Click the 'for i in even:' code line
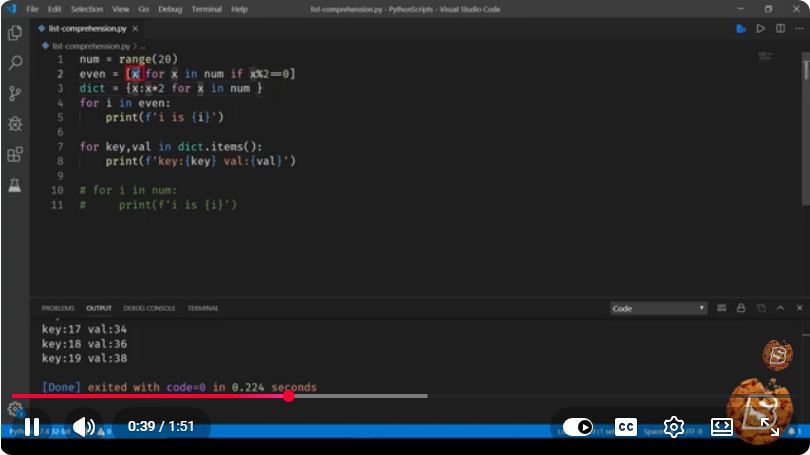Screen dimensions: 810x455 (124, 103)
